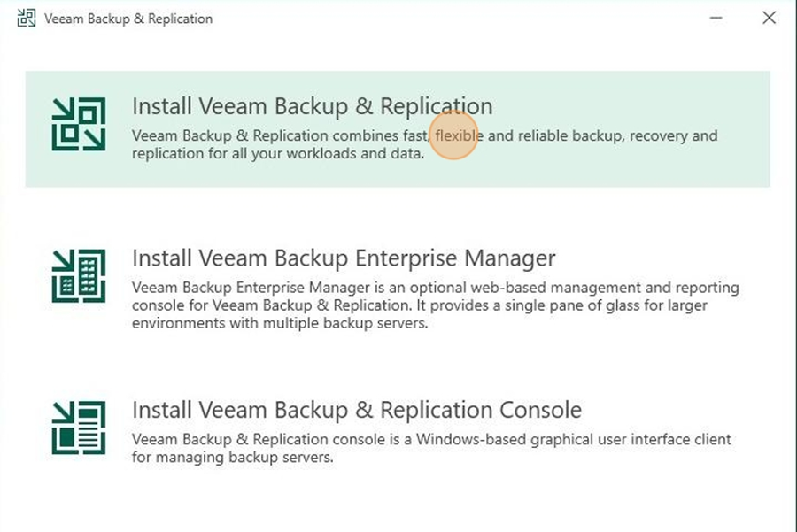Select 'Install Veeam Backup & Replication' heading

coord(312,107)
